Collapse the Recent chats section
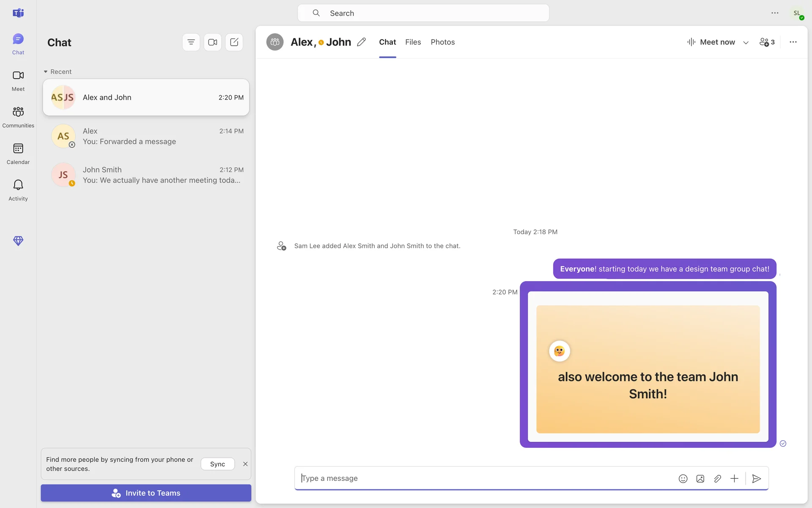 pos(46,72)
